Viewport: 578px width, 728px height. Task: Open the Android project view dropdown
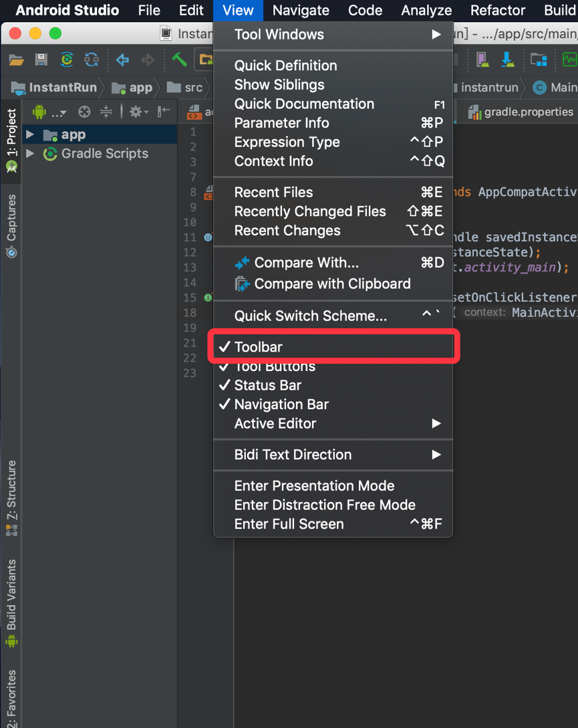coord(50,112)
